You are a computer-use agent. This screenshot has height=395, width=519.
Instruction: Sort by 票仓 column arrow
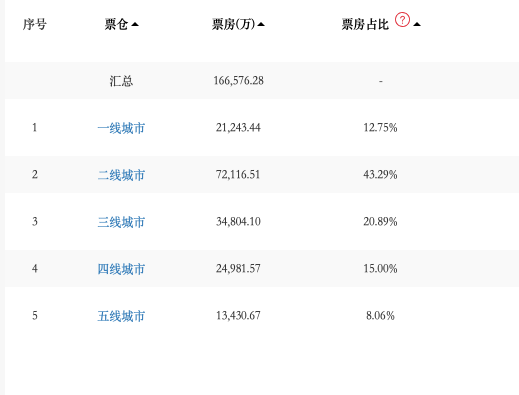point(135,24)
